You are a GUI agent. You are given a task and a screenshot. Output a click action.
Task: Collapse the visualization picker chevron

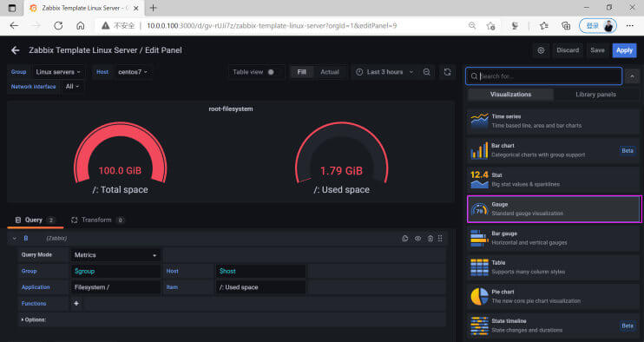pyautogui.click(x=632, y=76)
